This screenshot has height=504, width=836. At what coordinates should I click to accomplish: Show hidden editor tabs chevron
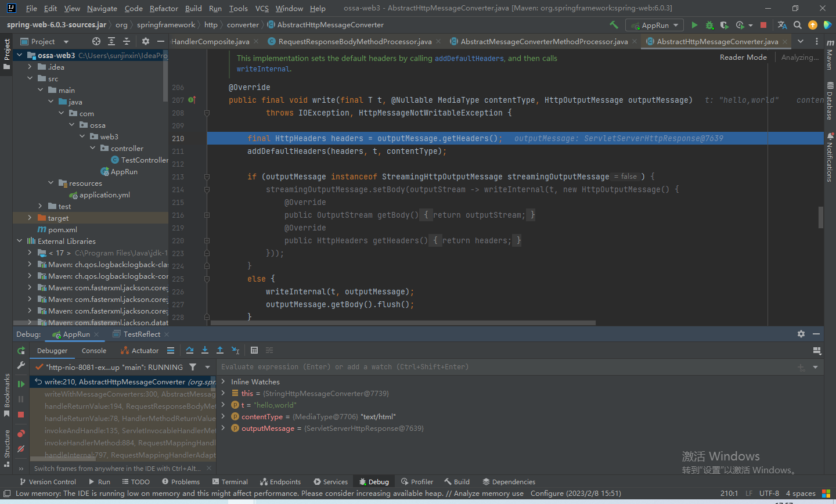point(801,41)
